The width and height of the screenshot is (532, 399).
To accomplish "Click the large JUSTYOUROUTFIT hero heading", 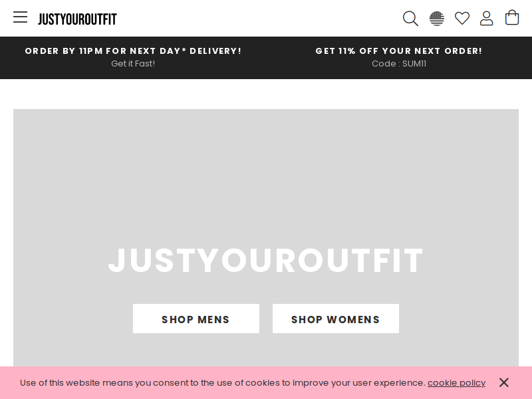I will click(x=265, y=260).
